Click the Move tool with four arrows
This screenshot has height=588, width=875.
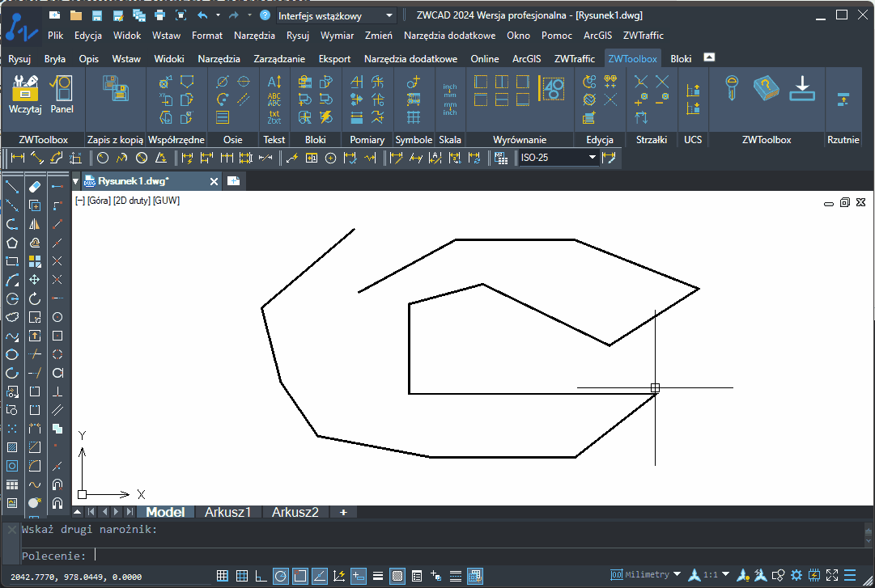[35, 280]
